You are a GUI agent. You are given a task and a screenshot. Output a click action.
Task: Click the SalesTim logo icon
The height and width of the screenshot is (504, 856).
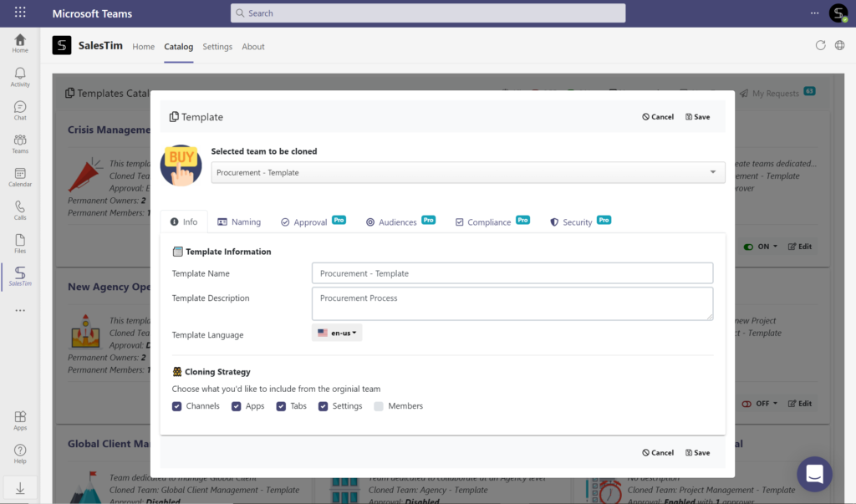coord(62,45)
